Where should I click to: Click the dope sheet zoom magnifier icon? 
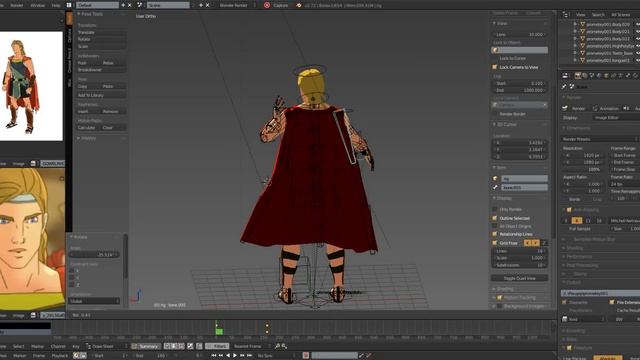(278, 346)
